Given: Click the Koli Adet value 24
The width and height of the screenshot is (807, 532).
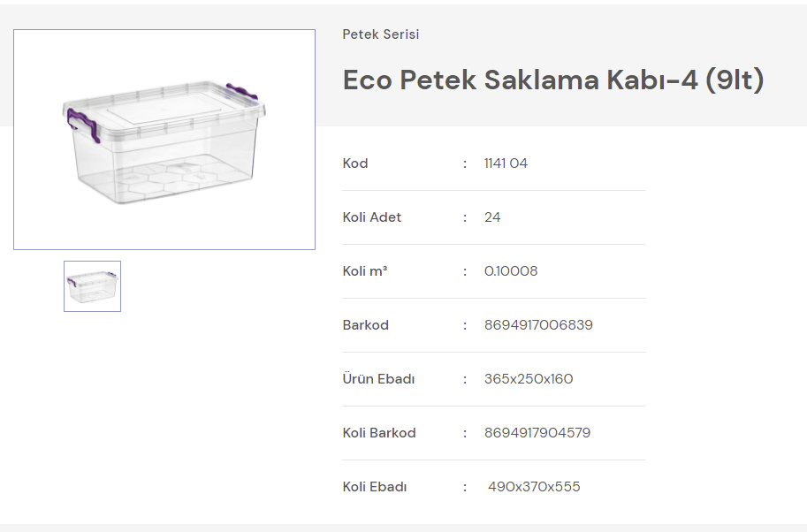Looking at the screenshot, I should point(492,217).
